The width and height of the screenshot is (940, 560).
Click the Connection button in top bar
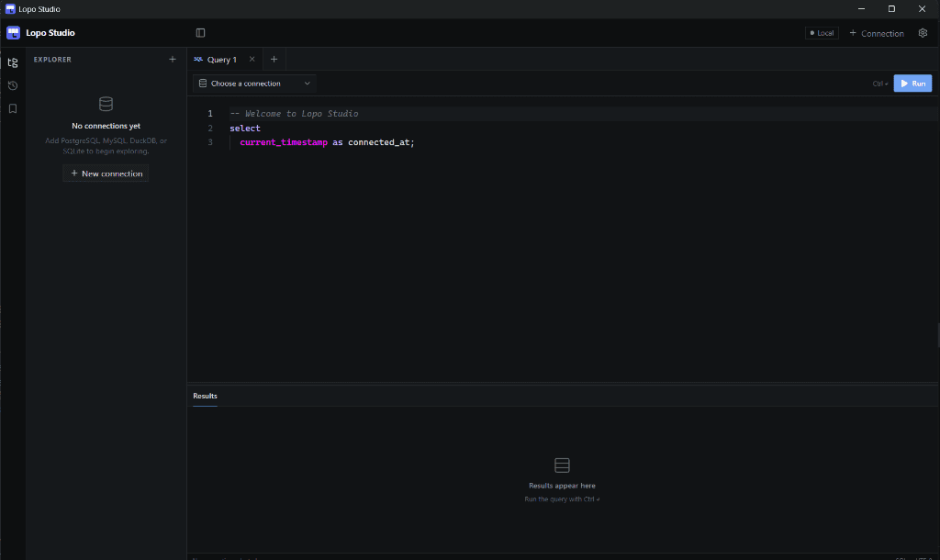point(877,33)
